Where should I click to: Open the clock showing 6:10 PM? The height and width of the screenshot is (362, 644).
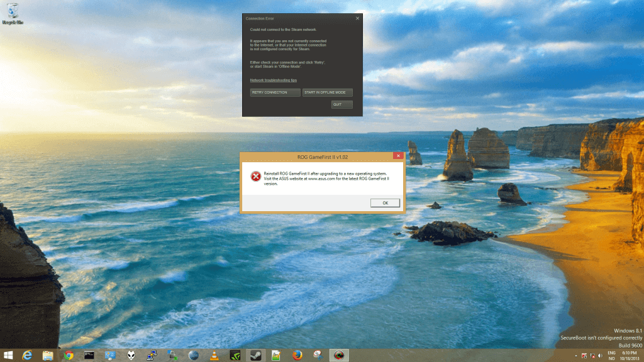click(630, 356)
